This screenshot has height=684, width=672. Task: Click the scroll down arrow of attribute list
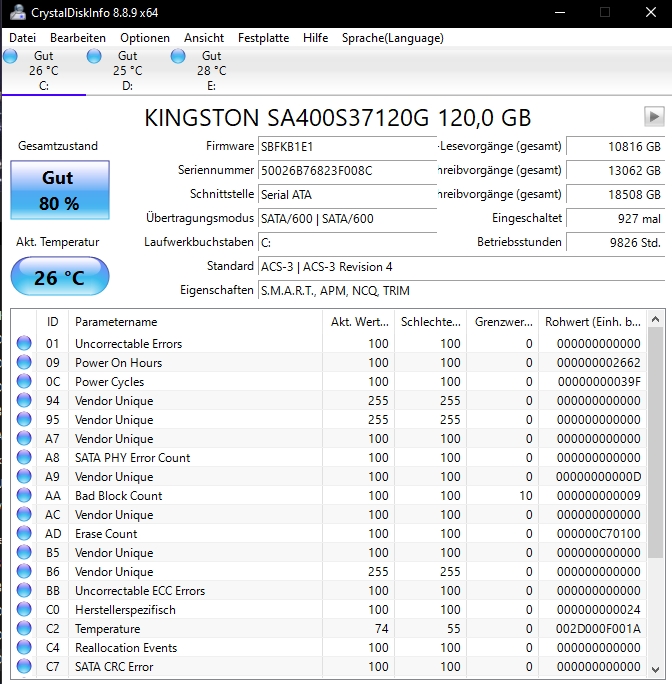pos(655,669)
